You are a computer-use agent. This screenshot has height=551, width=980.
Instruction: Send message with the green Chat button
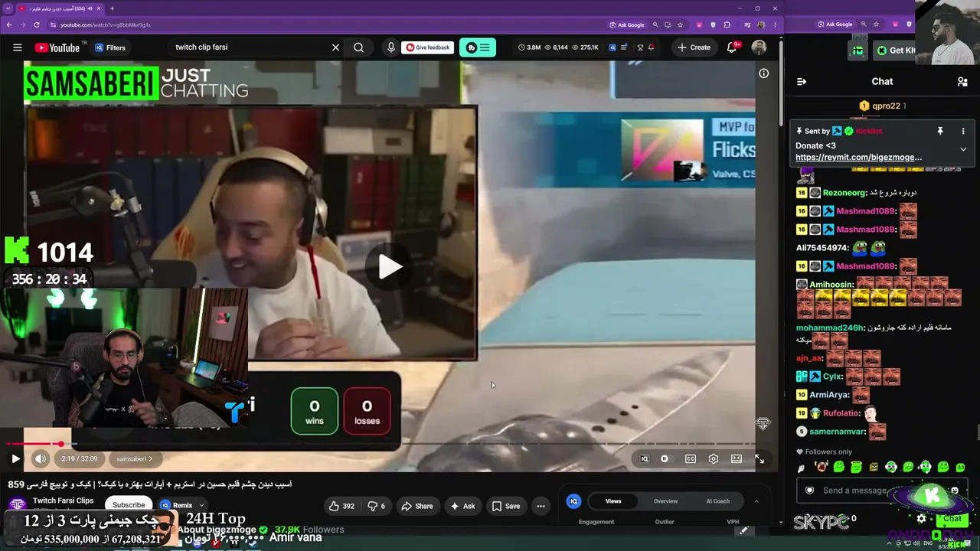click(x=952, y=519)
